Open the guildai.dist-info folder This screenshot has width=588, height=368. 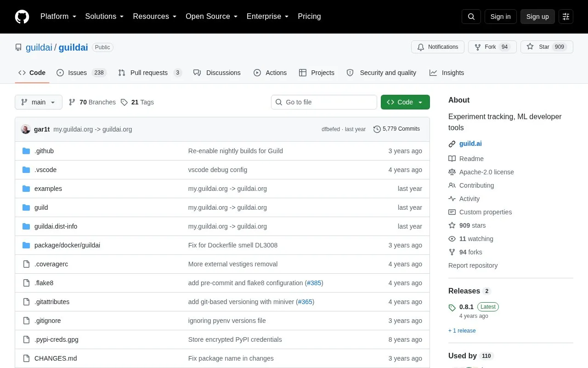coord(56,226)
